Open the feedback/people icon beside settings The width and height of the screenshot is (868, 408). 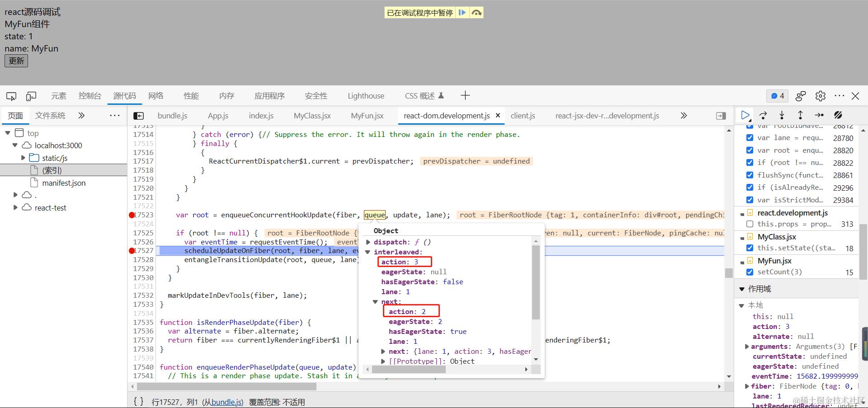click(801, 96)
